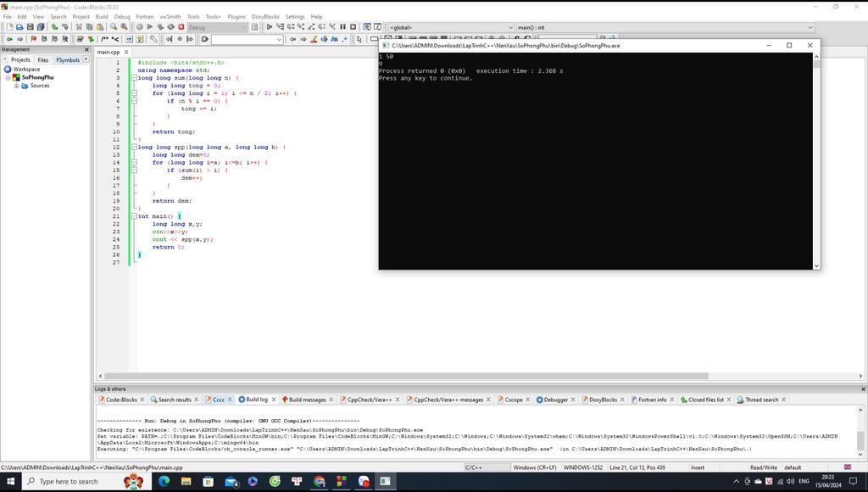Open the Settings menu
Viewport: 868px width, 492px height.
[x=295, y=17]
